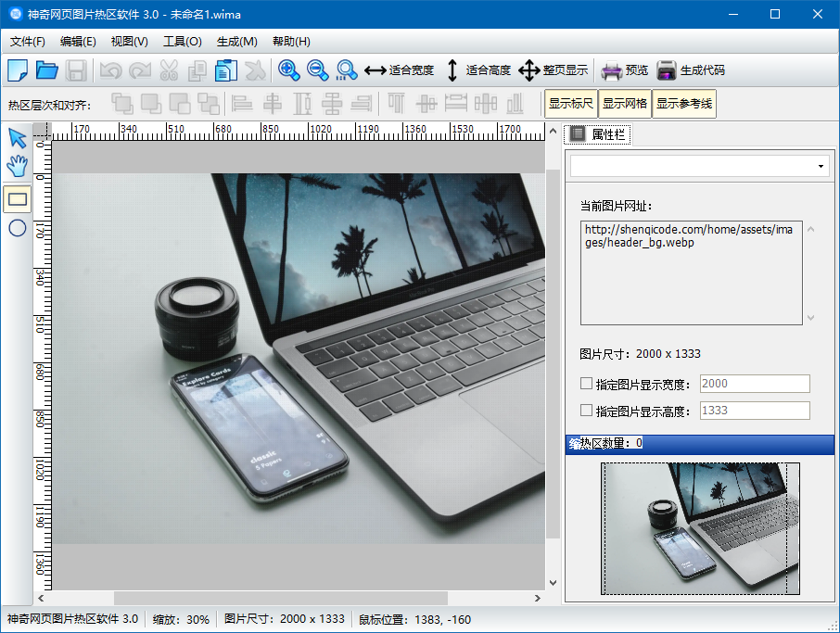
Task: Click the redo arrow icon
Action: pyautogui.click(x=140, y=70)
